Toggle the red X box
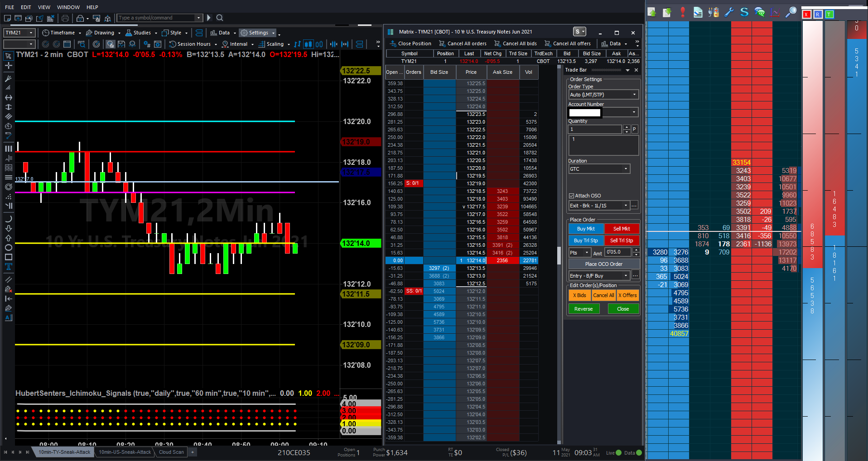Viewport: 868px width, 461px height. coord(806,14)
